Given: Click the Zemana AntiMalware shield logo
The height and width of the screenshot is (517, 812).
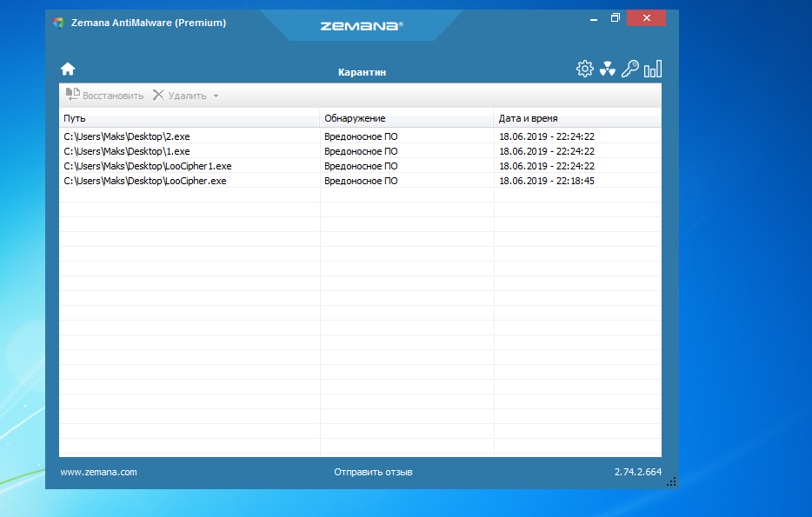Looking at the screenshot, I should [58, 23].
